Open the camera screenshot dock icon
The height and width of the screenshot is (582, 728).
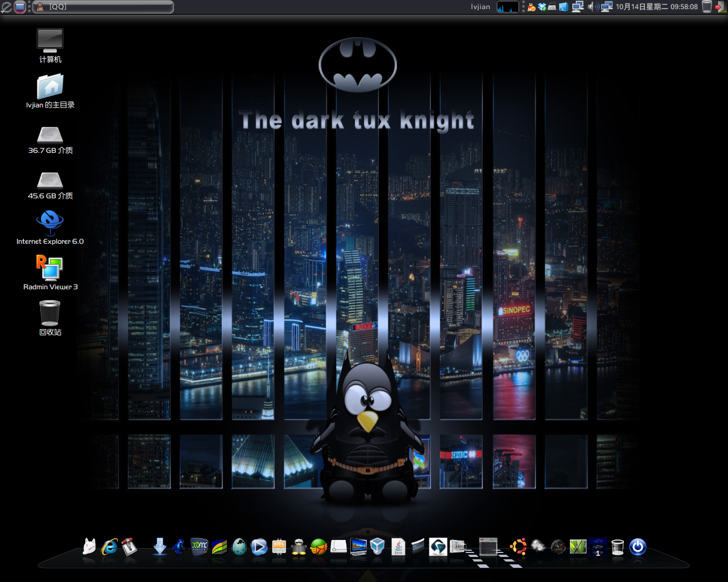click(x=458, y=547)
